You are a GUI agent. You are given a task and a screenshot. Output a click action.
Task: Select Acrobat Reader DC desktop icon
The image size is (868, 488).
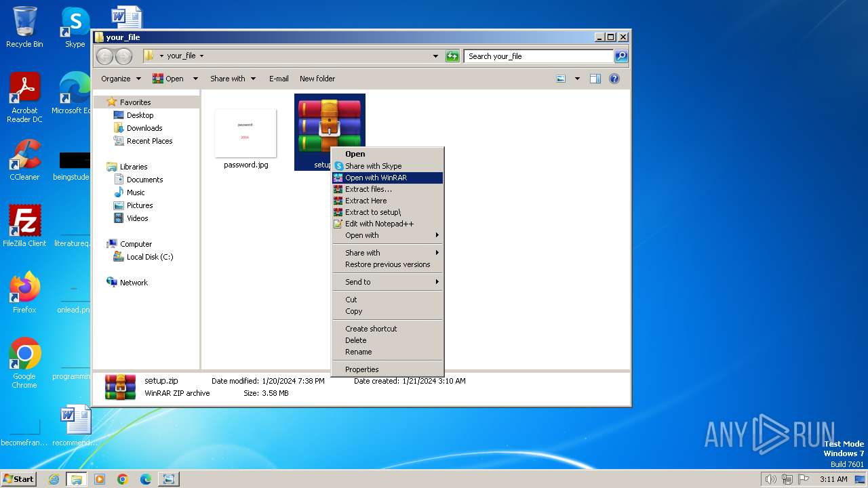[24, 98]
